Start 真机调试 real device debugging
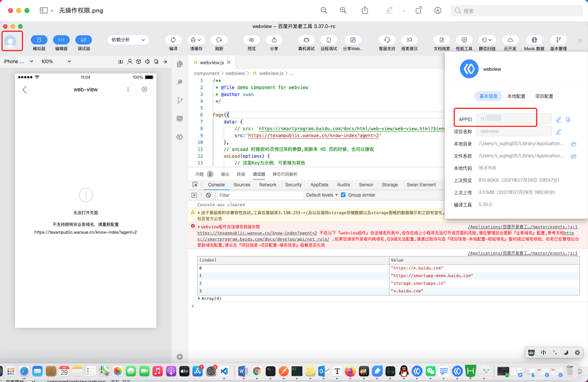Image resolution: width=588 pixels, height=382 pixels. (307, 40)
